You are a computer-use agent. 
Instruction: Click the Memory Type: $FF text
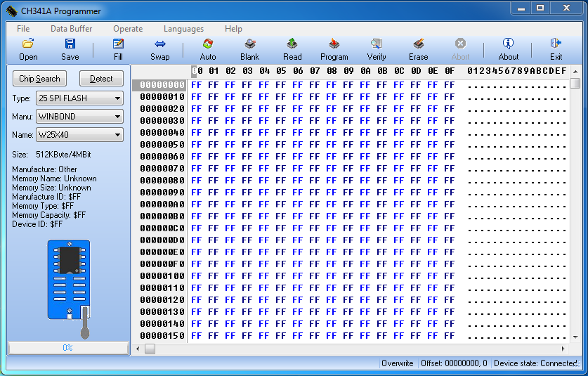click(x=43, y=206)
